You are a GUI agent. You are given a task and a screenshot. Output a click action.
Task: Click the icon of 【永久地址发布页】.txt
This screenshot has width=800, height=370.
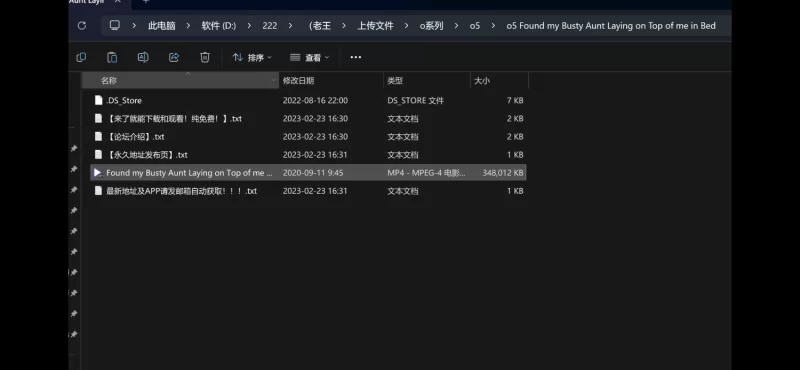coord(98,154)
